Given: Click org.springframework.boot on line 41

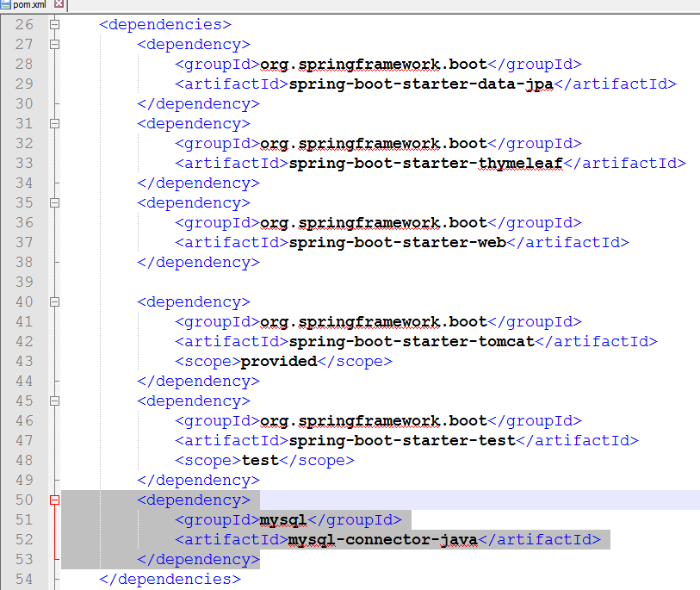Looking at the screenshot, I should pyautogui.click(x=373, y=322).
